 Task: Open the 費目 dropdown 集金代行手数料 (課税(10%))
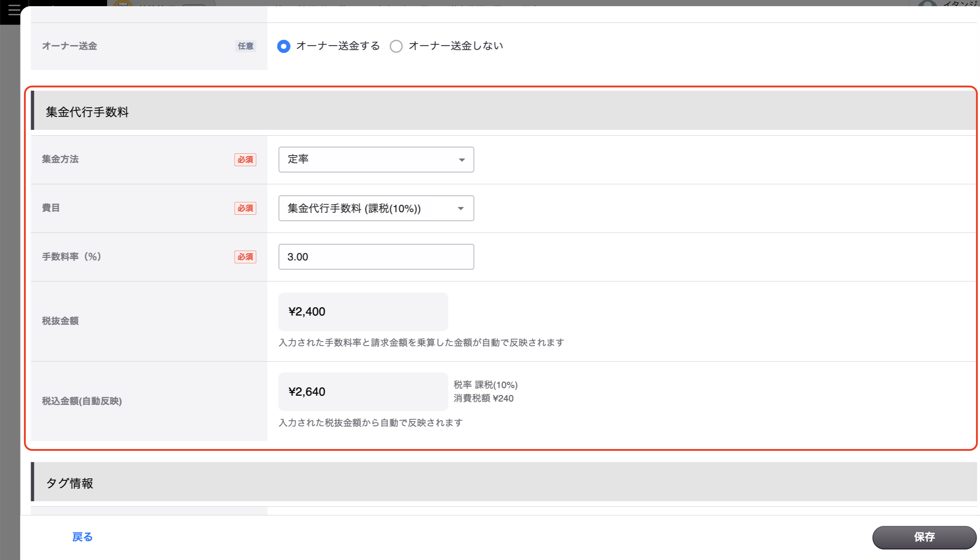376,208
